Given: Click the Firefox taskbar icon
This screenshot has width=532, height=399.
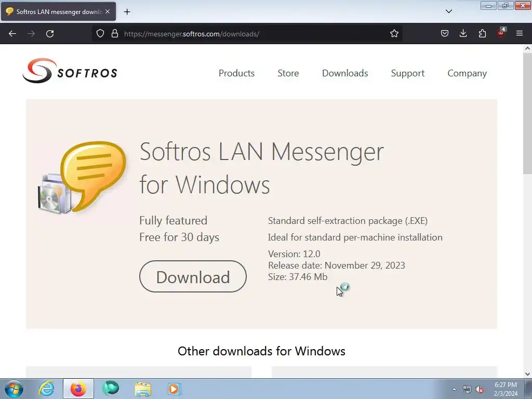Looking at the screenshot, I should 78,389.
